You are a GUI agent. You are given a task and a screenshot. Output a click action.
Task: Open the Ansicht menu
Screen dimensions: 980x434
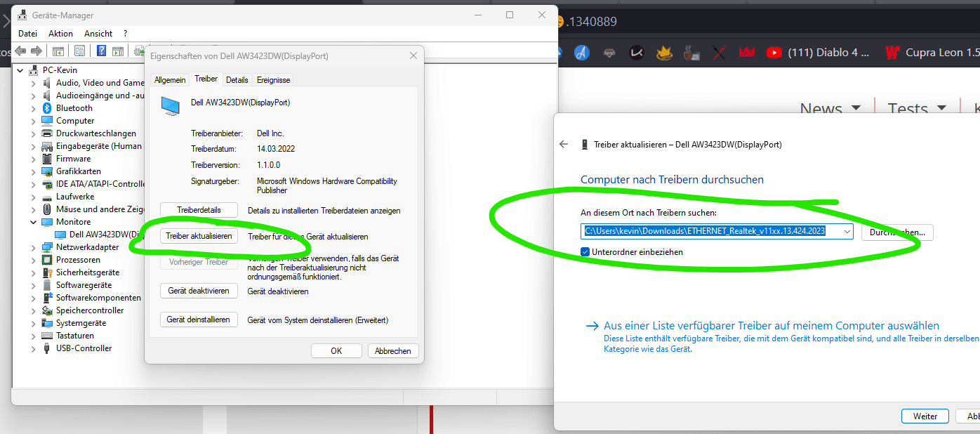pos(98,33)
